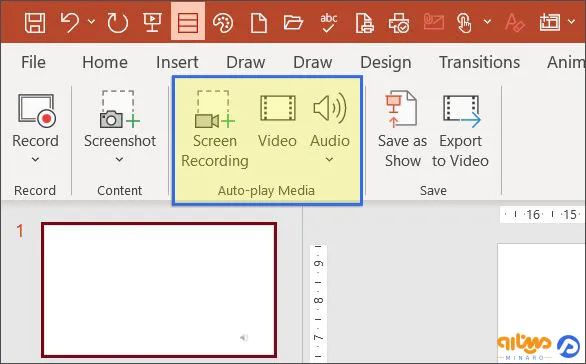The width and height of the screenshot is (586, 364).
Task: Click the audio speaker on slide thumbnail
Action: coord(244,338)
